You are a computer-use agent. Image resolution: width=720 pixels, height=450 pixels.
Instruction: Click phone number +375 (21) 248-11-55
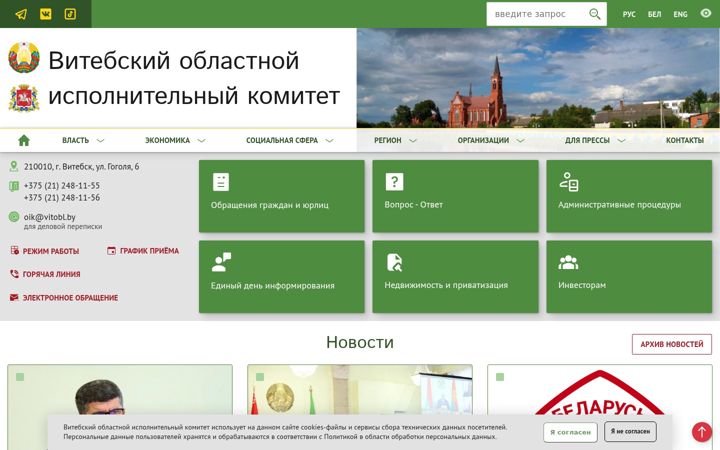pos(62,186)
